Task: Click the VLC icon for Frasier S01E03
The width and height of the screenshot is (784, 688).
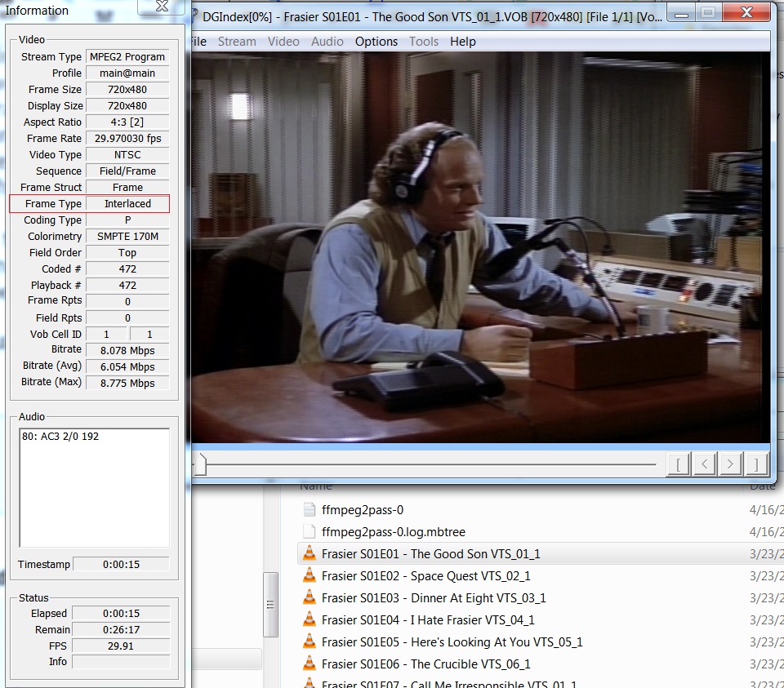Action: click(x=310, y=597)
